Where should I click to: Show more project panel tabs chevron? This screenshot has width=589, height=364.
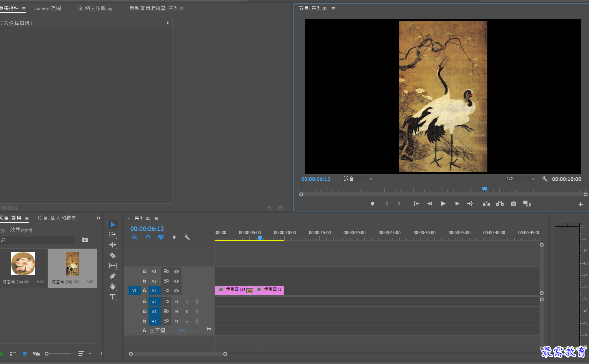98,218
